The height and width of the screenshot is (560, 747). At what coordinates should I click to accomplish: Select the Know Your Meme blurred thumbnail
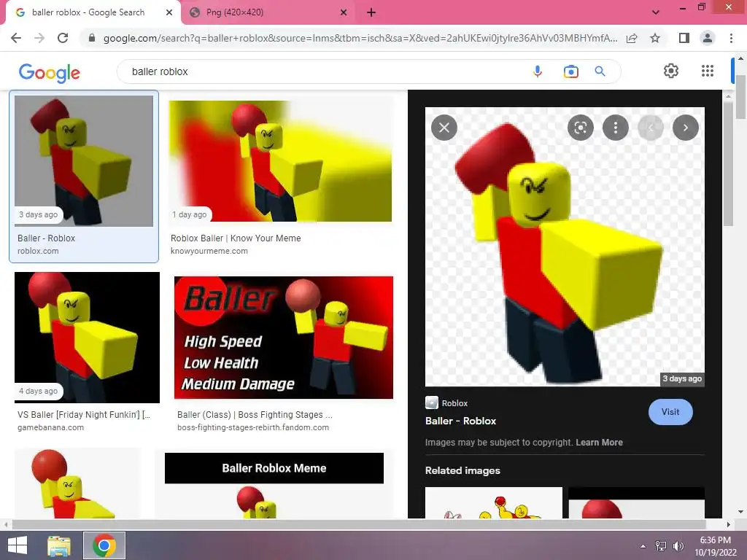(280, 161)
